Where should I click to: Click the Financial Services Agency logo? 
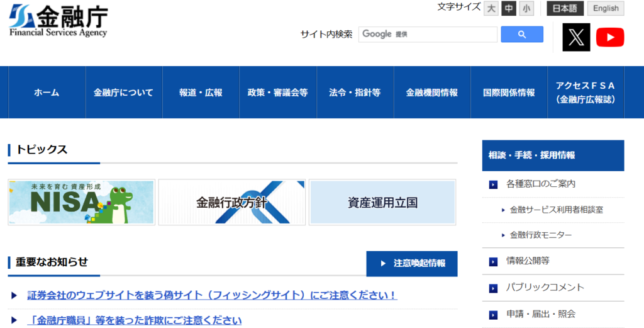click(x=58, y=22)
